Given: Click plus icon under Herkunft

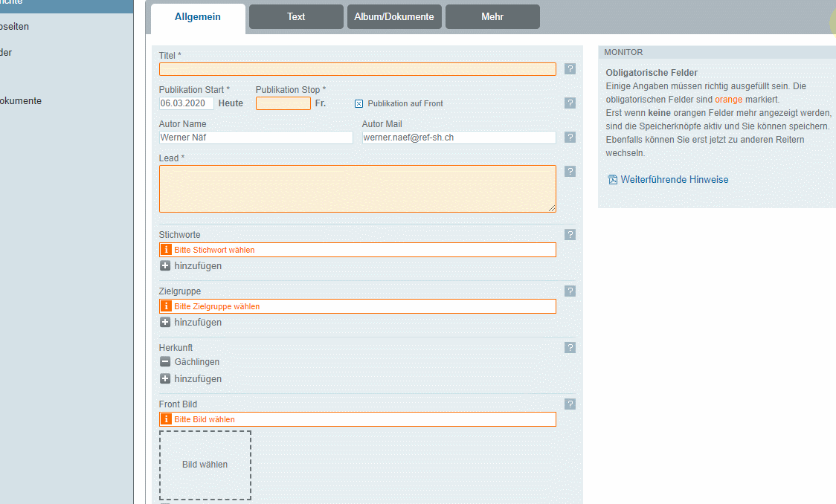Looking at the screenshot, I should pyautogui.click(x=165, y=378).
